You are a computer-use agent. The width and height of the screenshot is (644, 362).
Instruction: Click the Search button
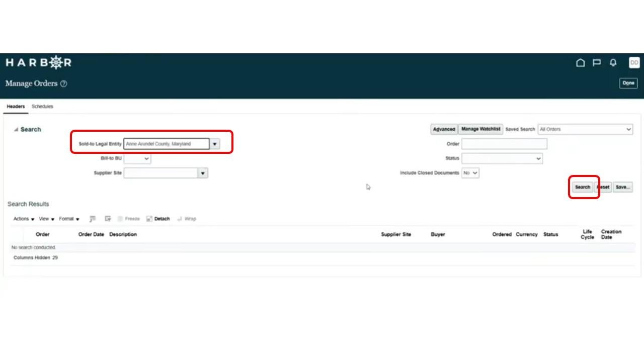click(x=583, y=187)
